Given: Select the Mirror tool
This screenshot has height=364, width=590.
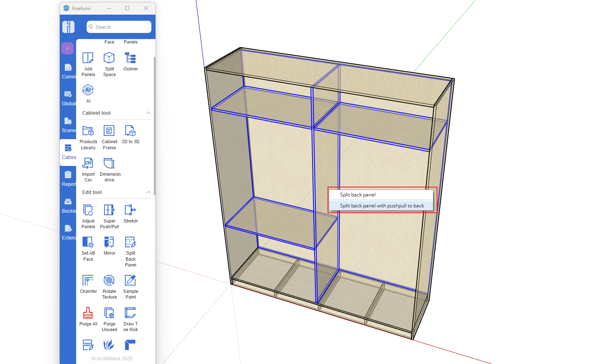Looking at the screenshot, I should pos(109,246).
